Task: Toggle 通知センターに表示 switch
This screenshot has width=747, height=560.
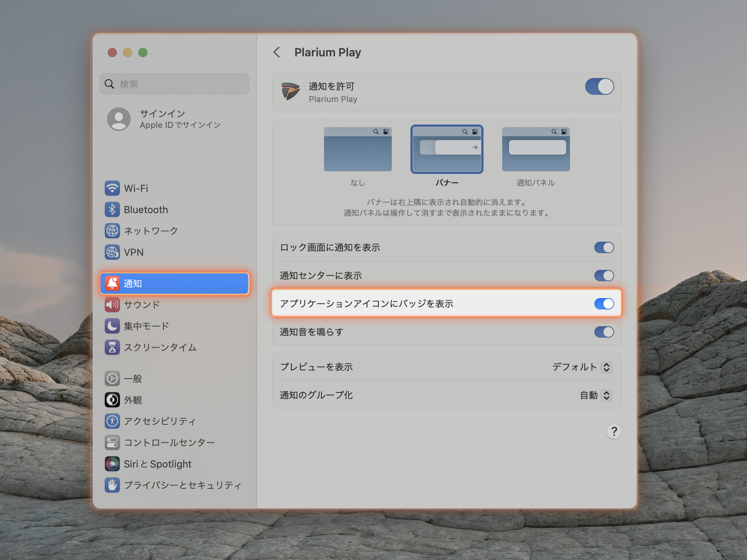Action: (604, 276)
